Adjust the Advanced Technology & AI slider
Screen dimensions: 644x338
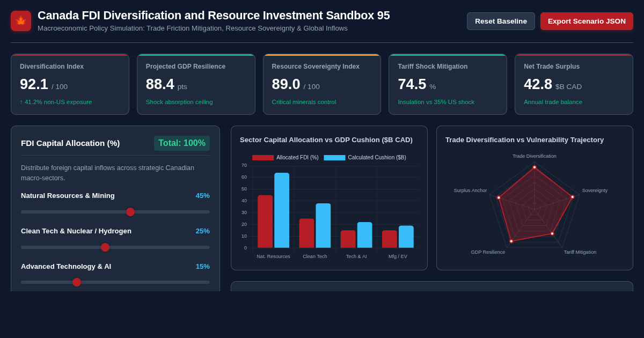pos(115,282)
